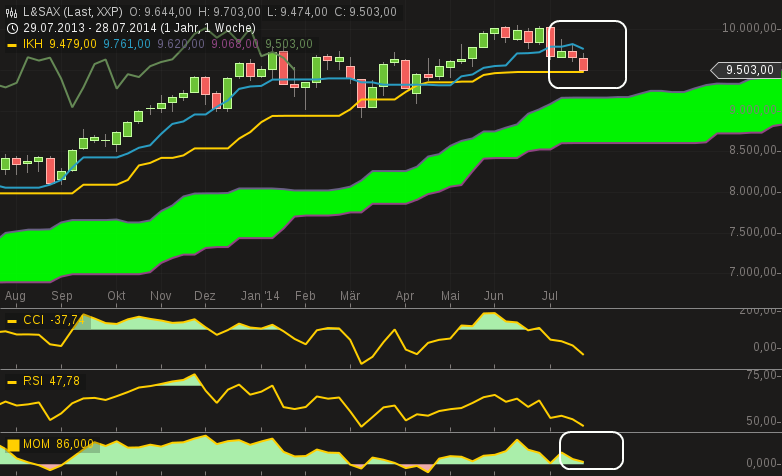The width and height of the screenshot is (782, 476).
Task: Click the close value C: 9.503,00
Action: pyautogui.click(x=366, y=12)
